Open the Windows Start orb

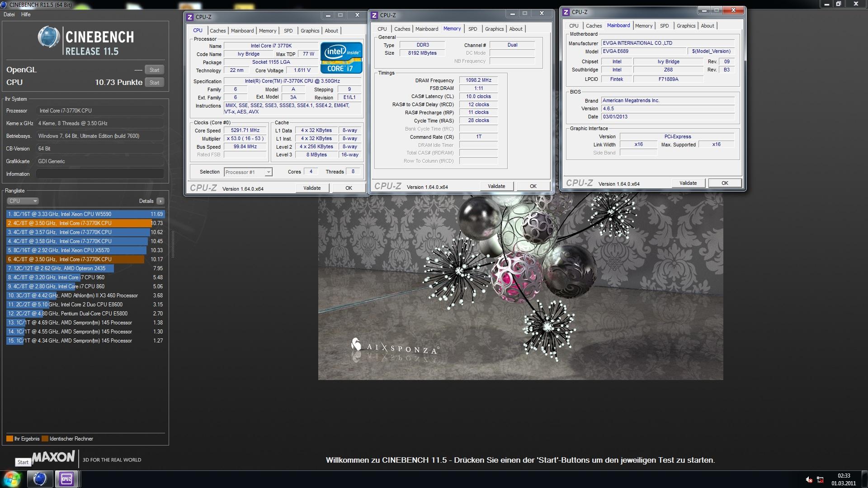12,479
